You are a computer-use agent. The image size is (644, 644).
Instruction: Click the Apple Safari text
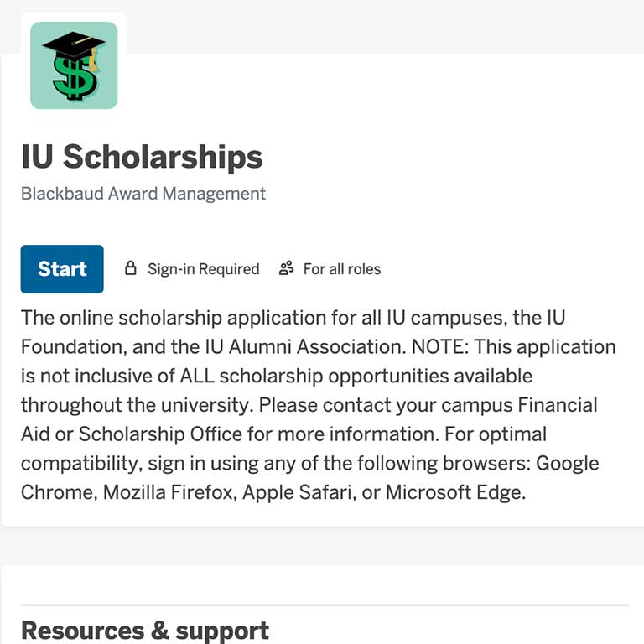[x=297, y=492]
